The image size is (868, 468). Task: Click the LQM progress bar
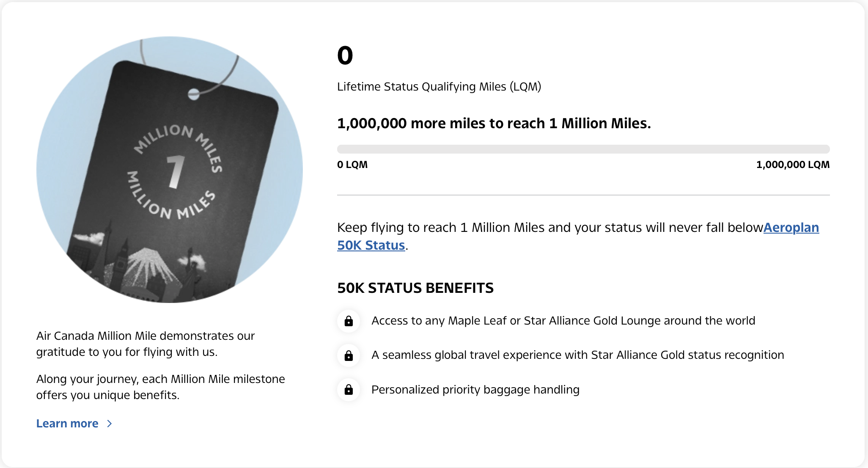(x=583, y=149)
